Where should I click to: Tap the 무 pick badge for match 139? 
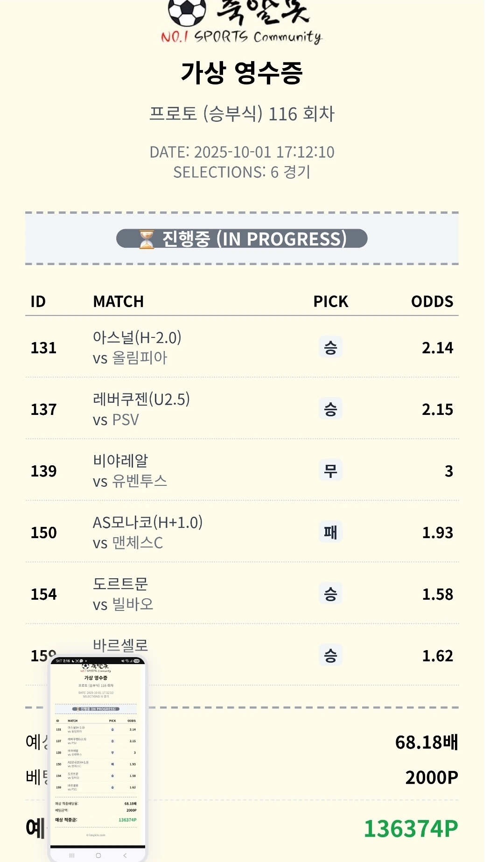click(330, 470)
